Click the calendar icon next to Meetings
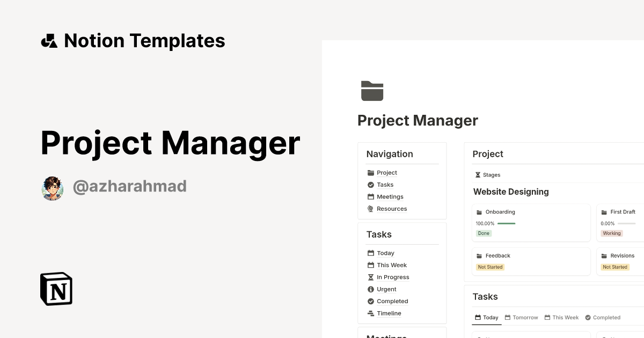 [x=370, y=196]
